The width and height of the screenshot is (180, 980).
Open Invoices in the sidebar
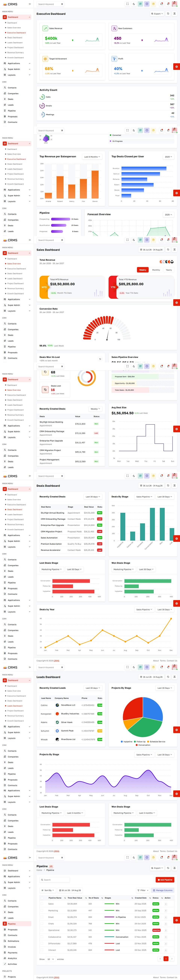click(x=12, y=947)
